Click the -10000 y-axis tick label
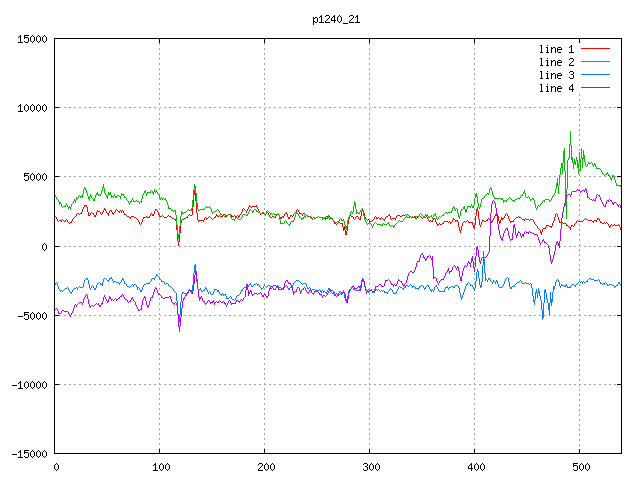 tap(29, 384)
